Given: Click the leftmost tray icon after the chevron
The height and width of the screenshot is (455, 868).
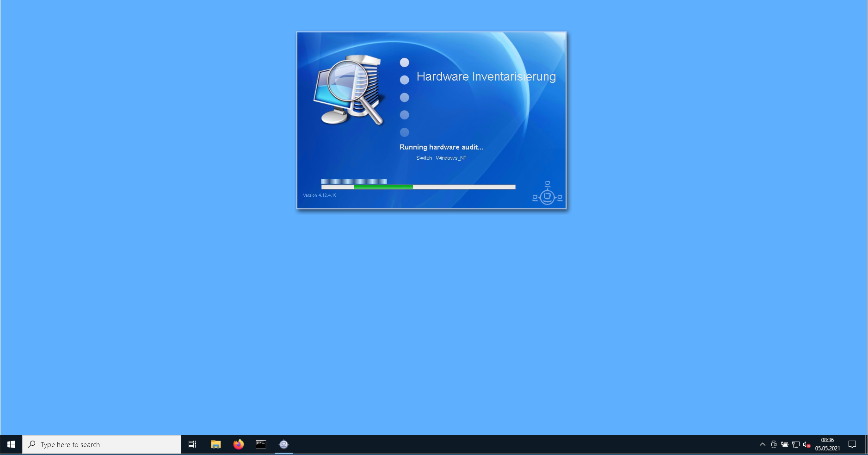Looking at the screenshot, I should [x=774, y=444].
